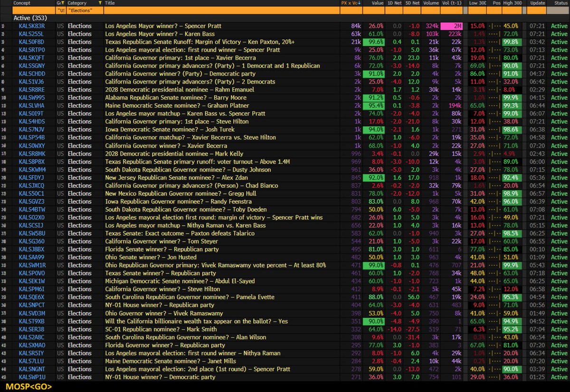Click the Value column filter field
570x392 pixels.
tap(375, 10)
